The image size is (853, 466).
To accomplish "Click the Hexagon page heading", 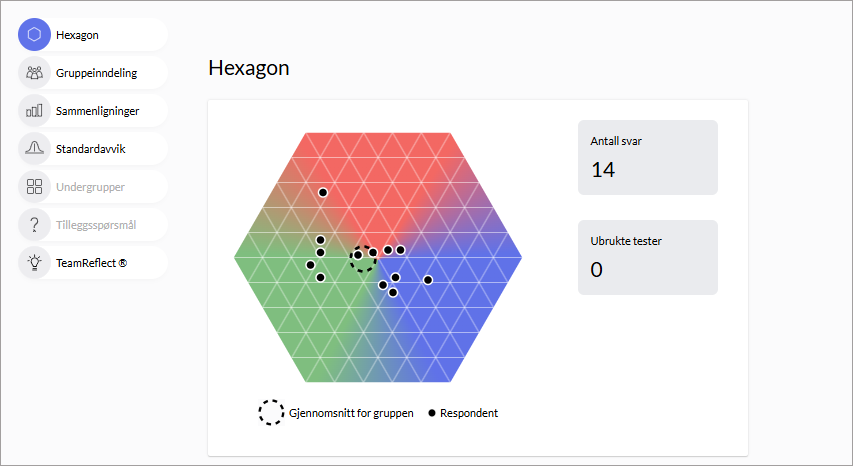I will coord(248,68).
